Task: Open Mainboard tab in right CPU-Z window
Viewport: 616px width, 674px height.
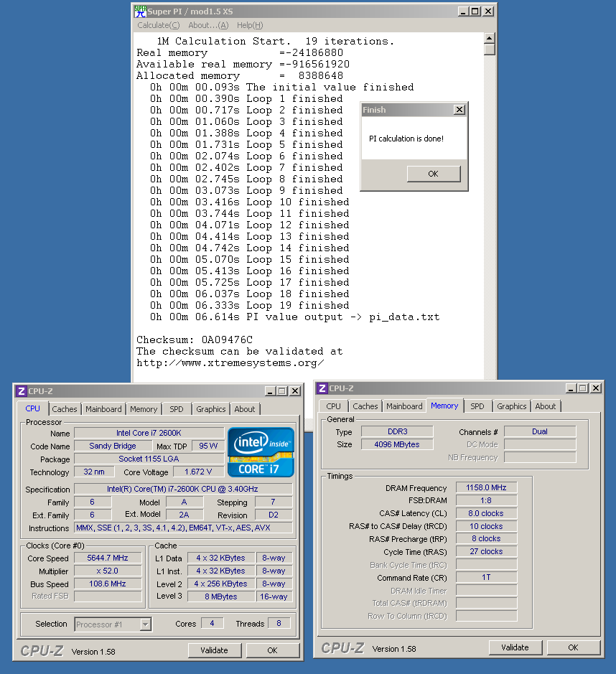Action: point(404,406)
